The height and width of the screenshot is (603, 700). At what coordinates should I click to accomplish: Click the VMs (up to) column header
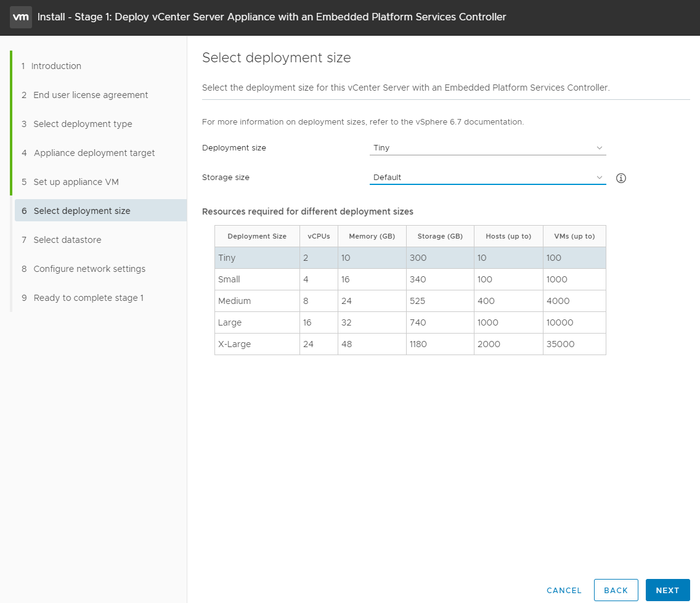pos(574,236)
